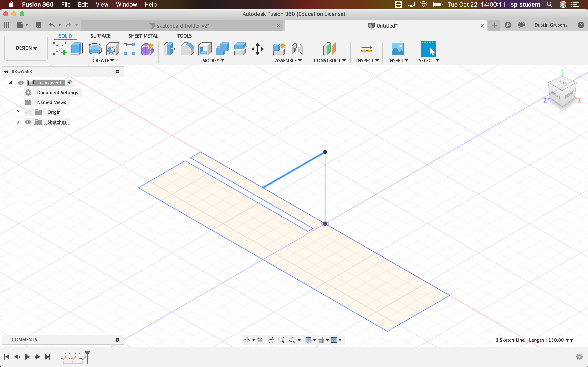Viewport: 588px width, 367px height.
Task: Toggle visibility of Sketches in browser
Action: pos(28,122)
